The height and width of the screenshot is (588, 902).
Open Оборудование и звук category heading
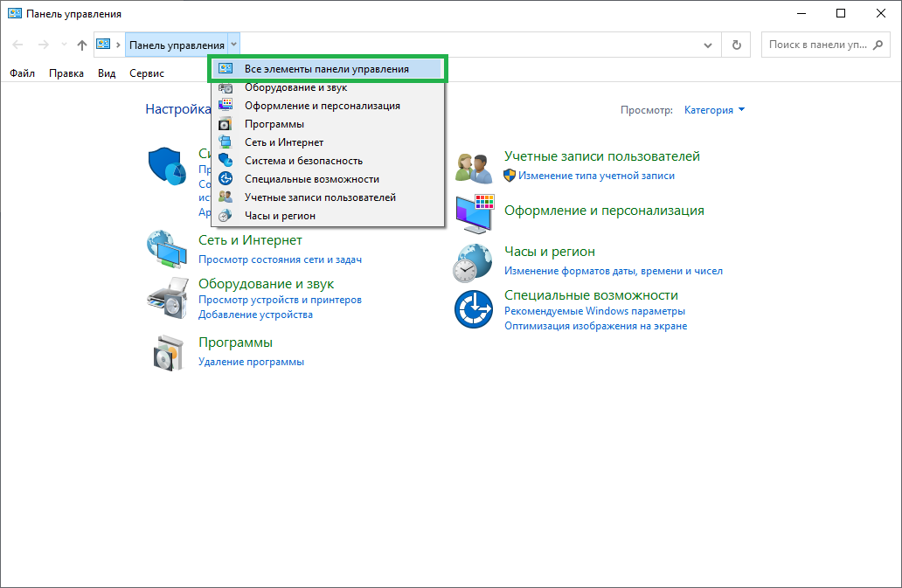266,284
